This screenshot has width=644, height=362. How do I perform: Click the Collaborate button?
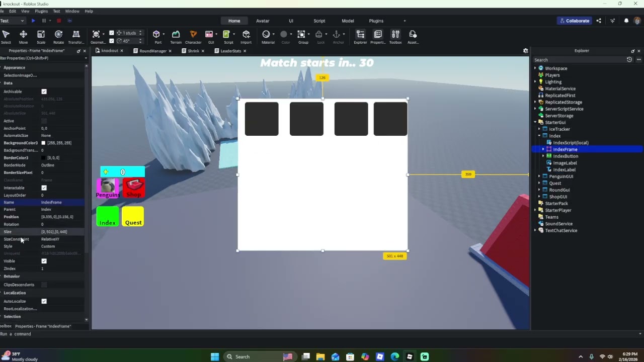tap(575, 21)
